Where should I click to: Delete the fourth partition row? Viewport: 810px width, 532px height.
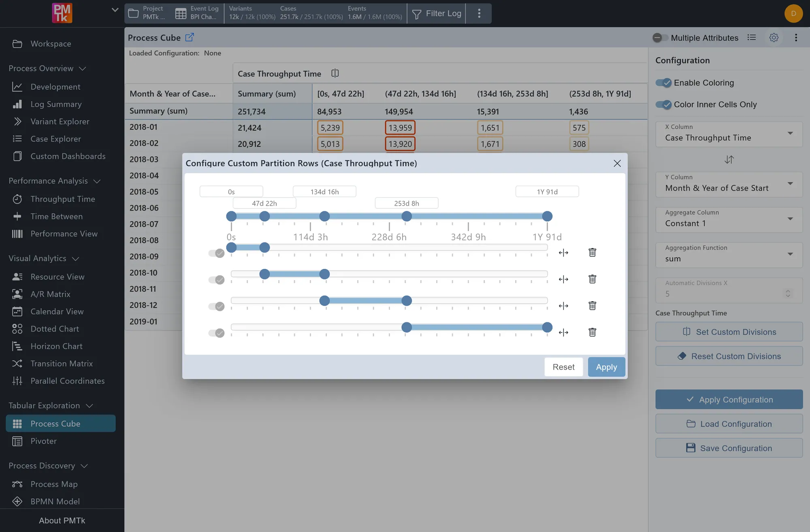tap(592, 332)
